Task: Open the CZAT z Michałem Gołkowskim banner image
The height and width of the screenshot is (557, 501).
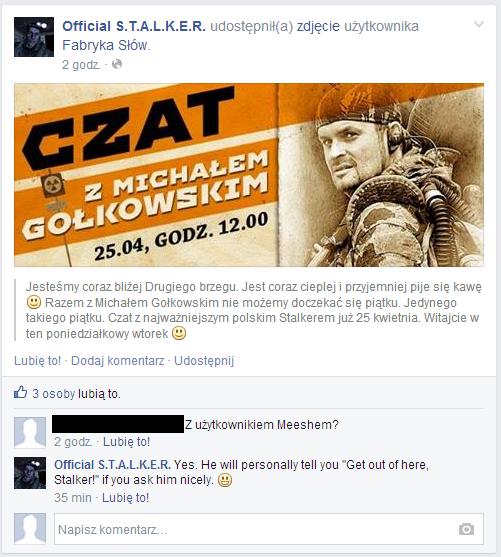Action: coord(249,175)
